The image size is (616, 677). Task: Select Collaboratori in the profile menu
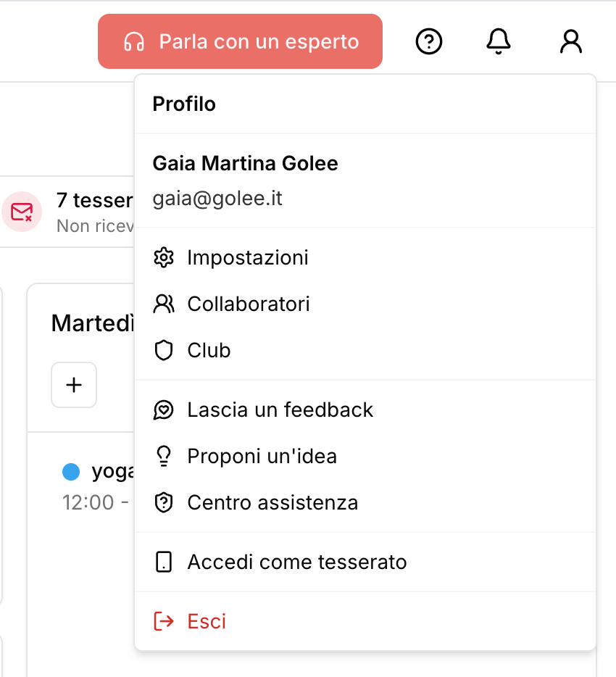point(249,304)
